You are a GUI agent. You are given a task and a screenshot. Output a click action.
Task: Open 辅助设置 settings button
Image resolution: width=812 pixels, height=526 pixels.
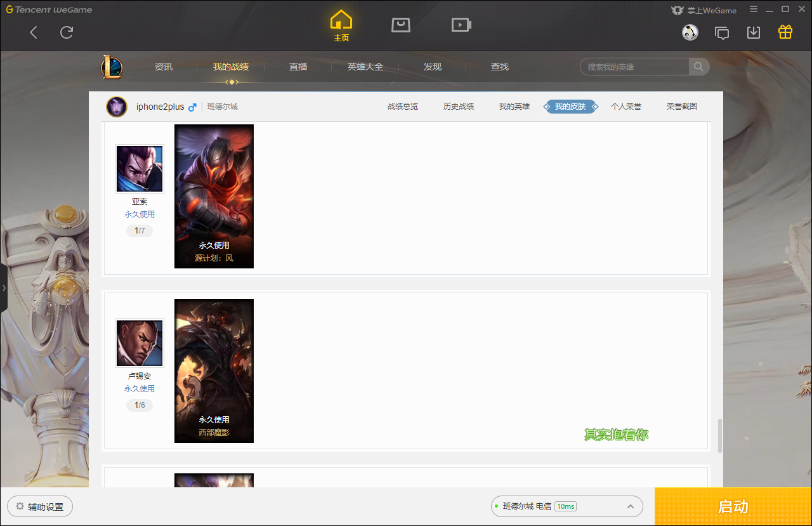tap(40, 506)
